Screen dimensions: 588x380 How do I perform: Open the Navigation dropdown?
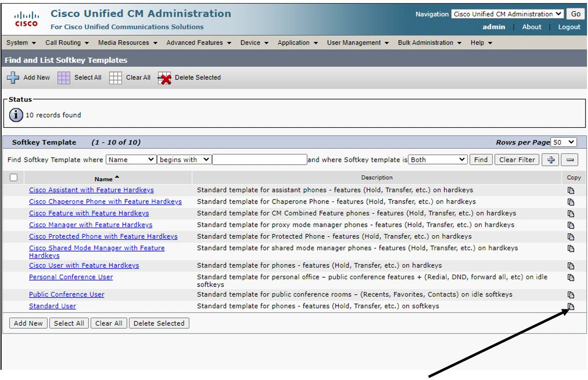[x=507, y=14]
